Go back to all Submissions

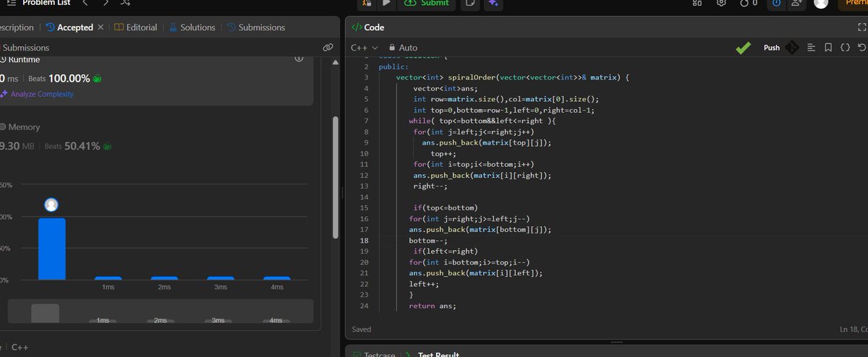pyautogui.click(x=25, y=48)
